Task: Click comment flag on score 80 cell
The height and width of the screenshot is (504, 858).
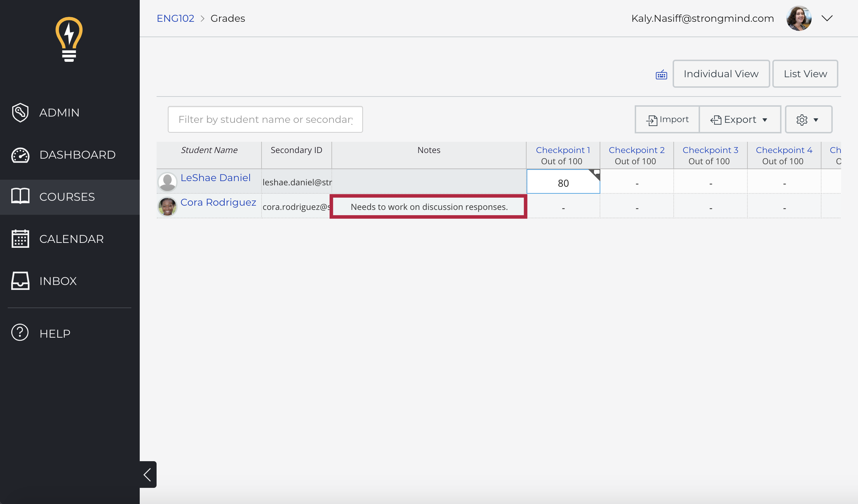Action: 596,173
